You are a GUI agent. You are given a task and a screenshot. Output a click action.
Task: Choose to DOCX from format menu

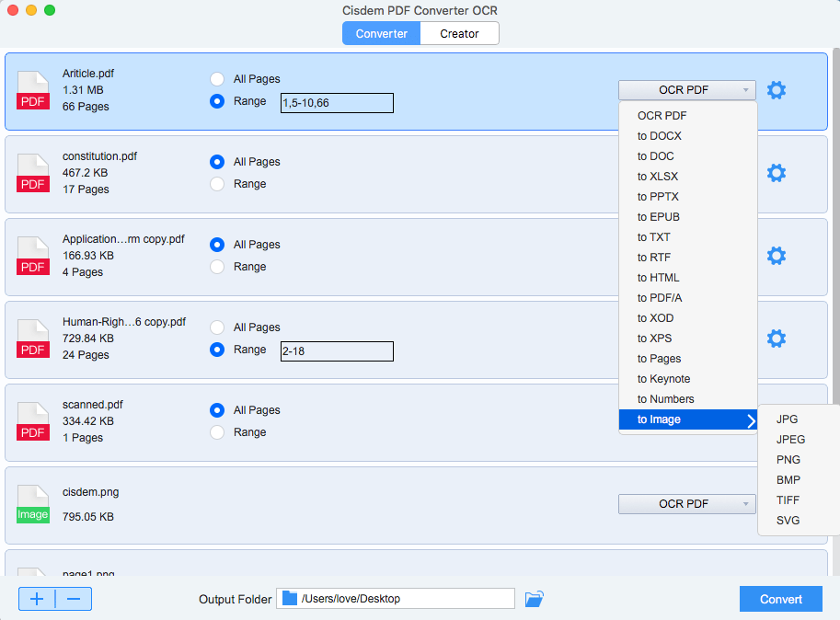(660, 136)
